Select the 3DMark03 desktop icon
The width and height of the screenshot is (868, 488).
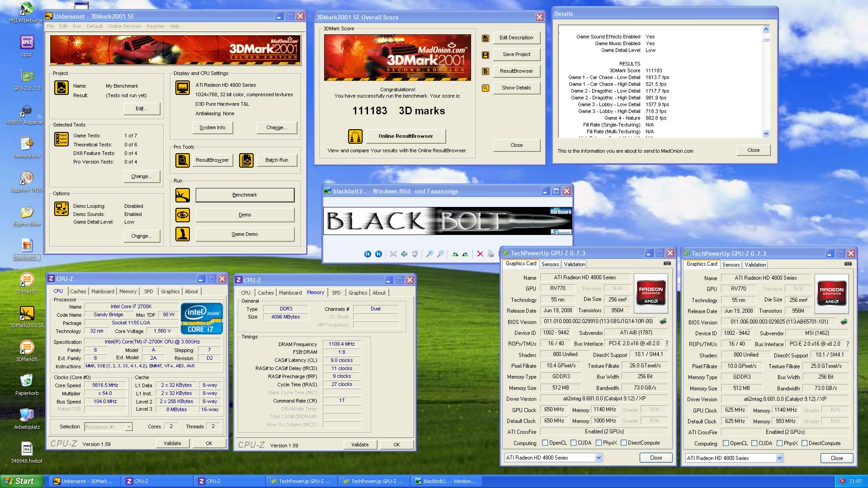(x=27, y=283)
